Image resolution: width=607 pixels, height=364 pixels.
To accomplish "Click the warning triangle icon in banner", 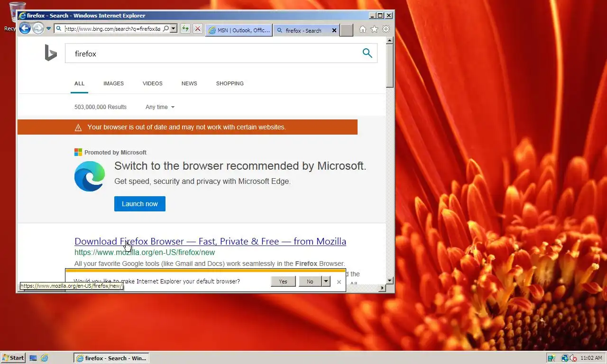I will (78, 127).
